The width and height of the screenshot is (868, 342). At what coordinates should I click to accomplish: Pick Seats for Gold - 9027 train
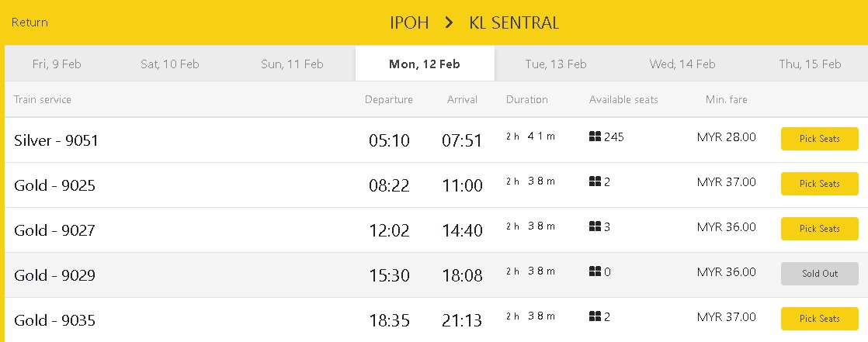coord(819,229)
